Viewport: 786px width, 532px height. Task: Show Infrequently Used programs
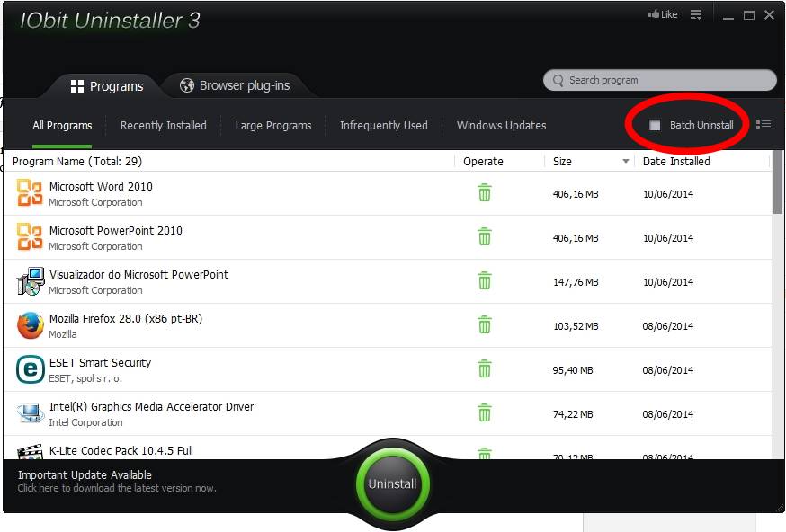click(383, 125)
